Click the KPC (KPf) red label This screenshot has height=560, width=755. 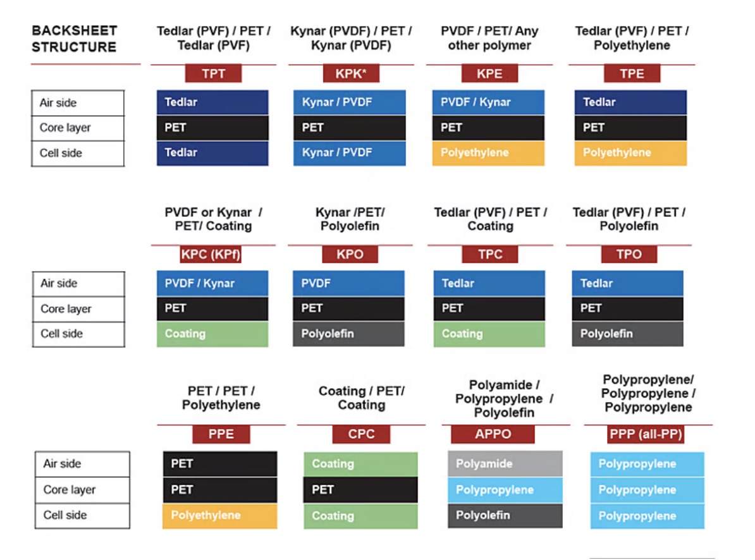211,254
